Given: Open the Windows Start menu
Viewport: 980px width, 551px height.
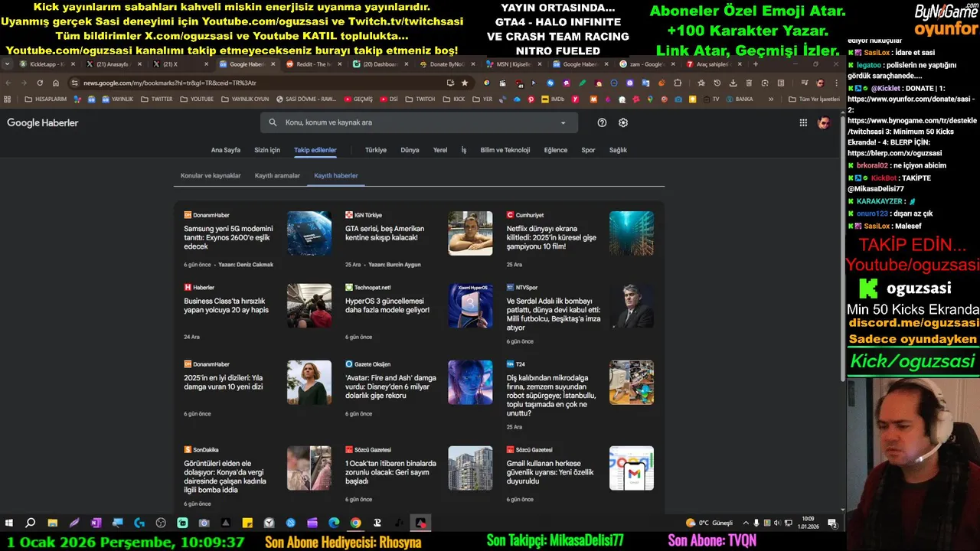Looking at the screenshot, I should [9, 523].
